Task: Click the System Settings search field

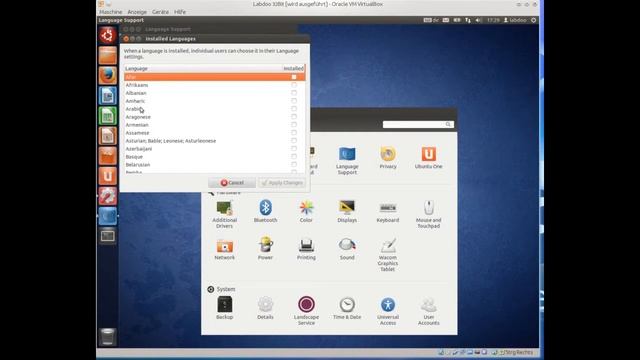Action: [x=418, y=124]
